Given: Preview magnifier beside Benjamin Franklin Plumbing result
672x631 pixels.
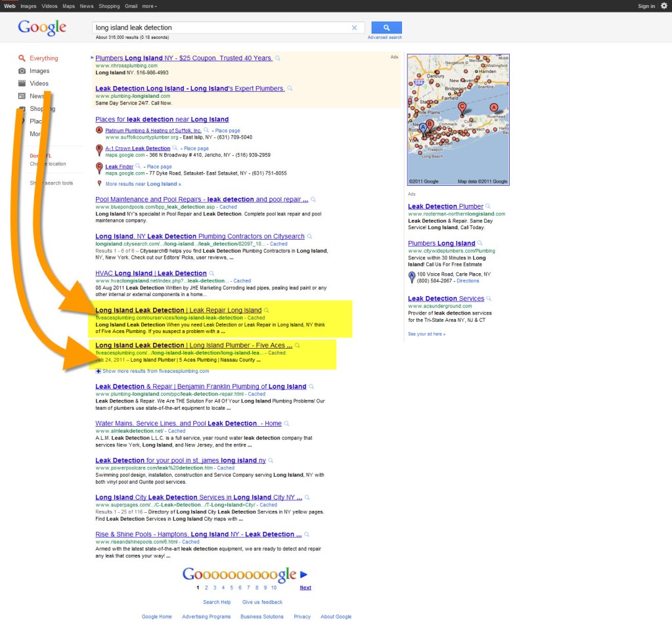Looking at the screenshot, I should (x=311, y=387).
